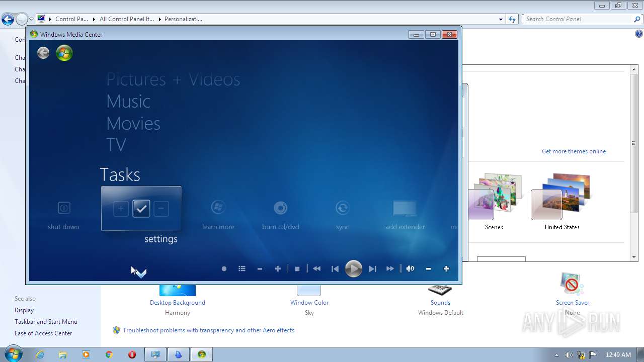This screenshot has width=644, height=362.
Task: Click the rewind button
Action: (316, 269)
